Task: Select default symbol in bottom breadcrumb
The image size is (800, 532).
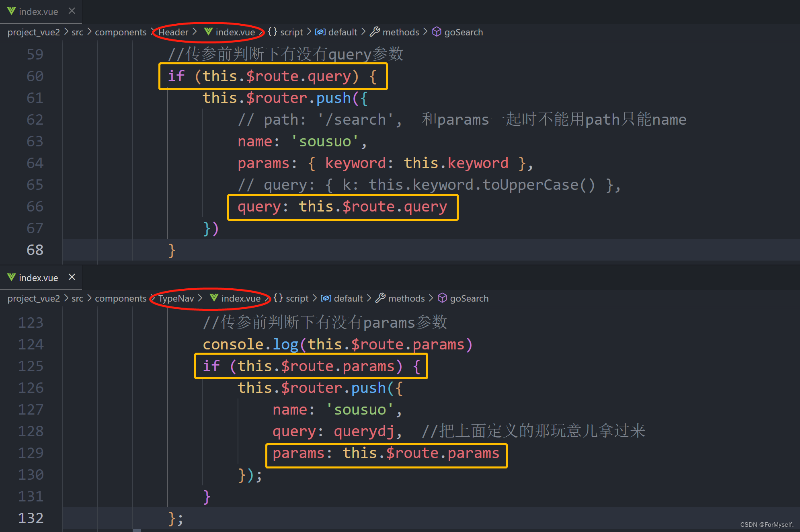Action: tap(349, 298)
